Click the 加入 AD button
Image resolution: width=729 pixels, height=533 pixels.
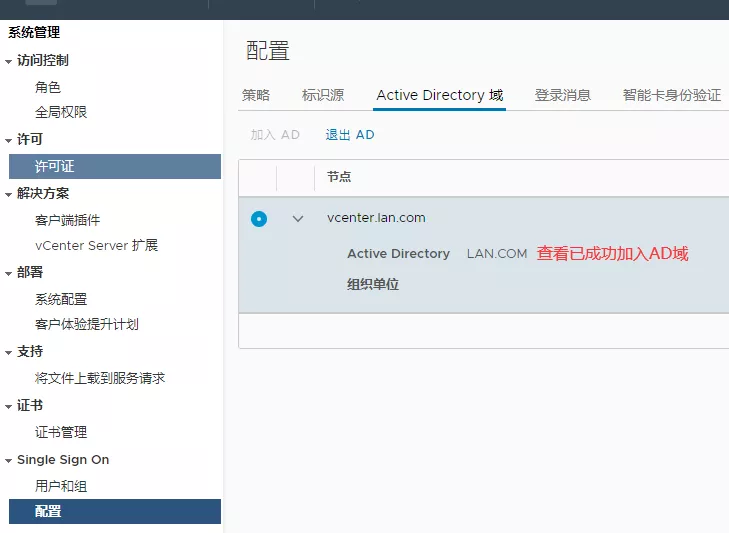tap(275, 135)
